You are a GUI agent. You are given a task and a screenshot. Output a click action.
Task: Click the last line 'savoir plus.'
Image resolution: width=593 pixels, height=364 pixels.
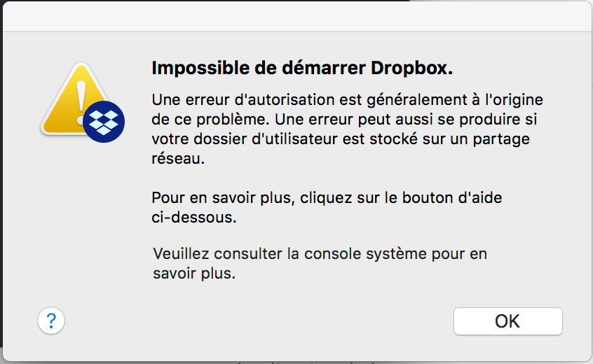click(194, 273)
